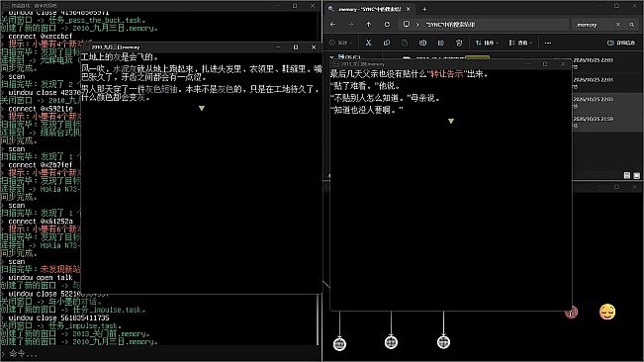This screenshot has height=362, width=644.
Task: Click the yellow continue arrow in the right memory window
Action: (x=451, y=121)
